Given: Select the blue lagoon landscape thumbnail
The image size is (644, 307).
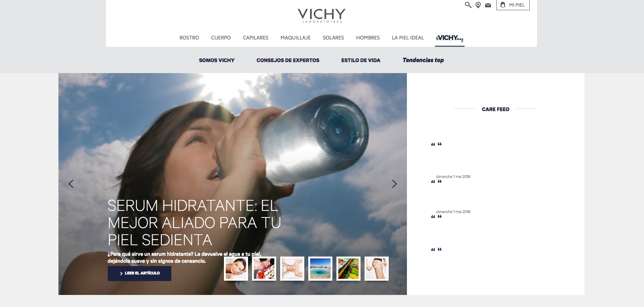Looking at the screenshot, I should pos(320,269).
